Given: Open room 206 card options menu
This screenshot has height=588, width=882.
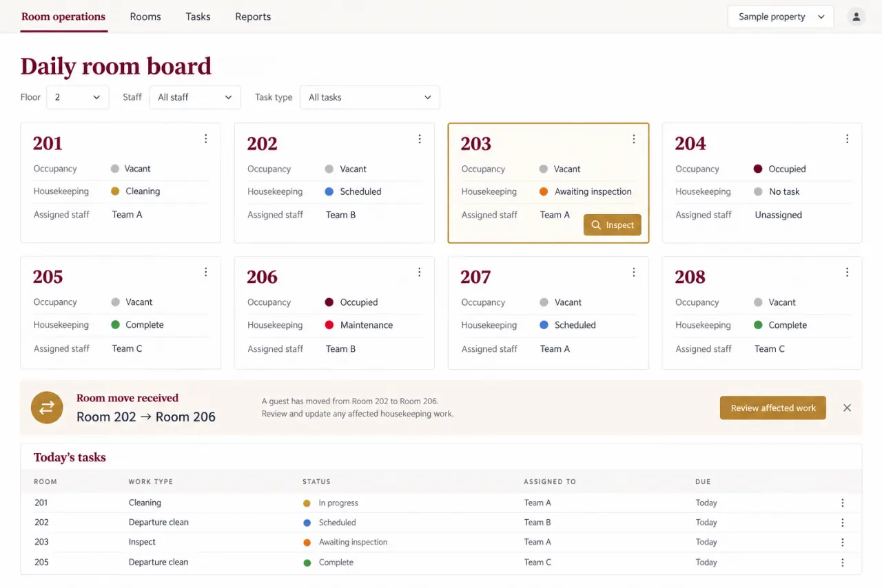Looking at the screenshot, I should coord(419,272).
